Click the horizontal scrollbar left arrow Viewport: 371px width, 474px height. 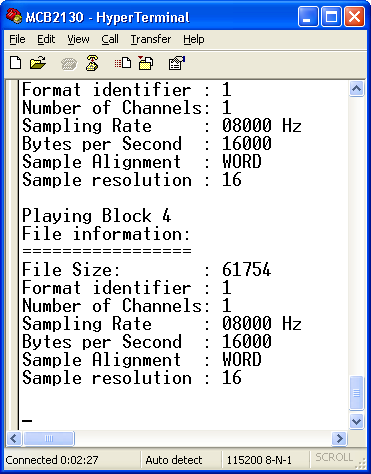click(x=14, y=438)
